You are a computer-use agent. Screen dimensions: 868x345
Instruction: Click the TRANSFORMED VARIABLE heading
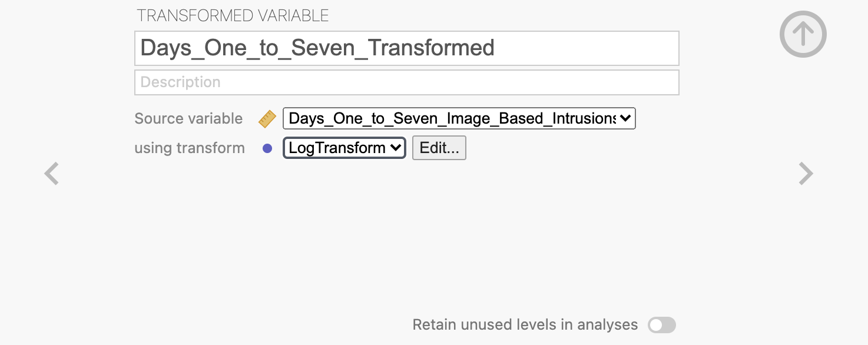[233, 16]
